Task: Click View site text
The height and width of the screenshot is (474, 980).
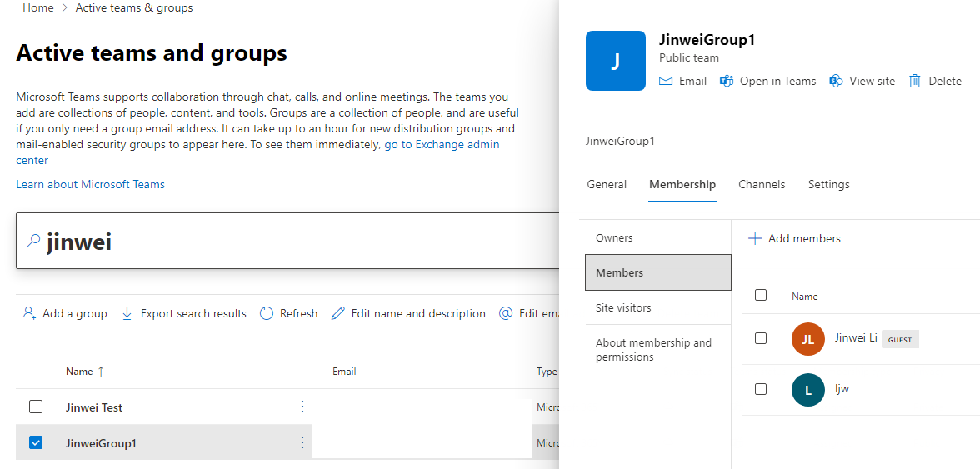Action: click(x=872, y=81)
